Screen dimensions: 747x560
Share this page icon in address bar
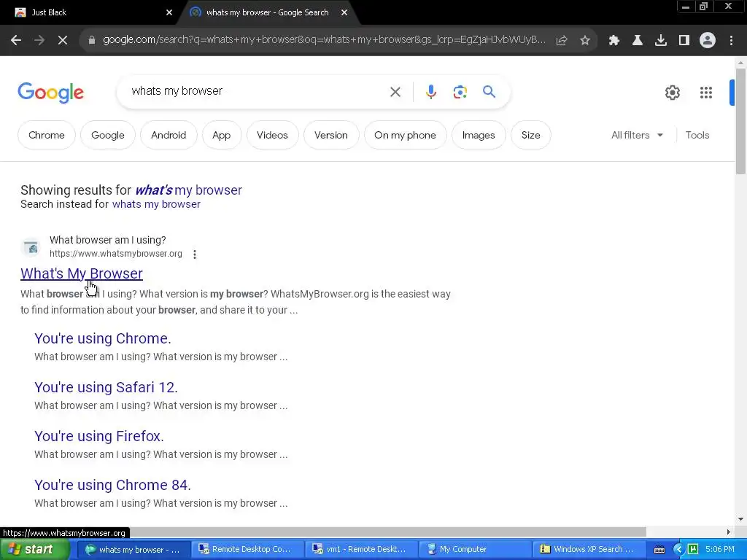pos(562,41)
